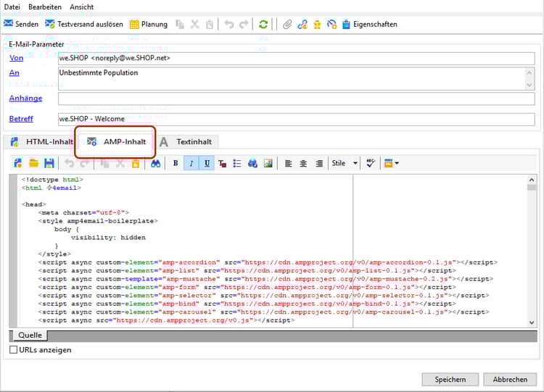Screen dimensions: 544x392
Task: Click the An recipient link
Action: point(15,72)
